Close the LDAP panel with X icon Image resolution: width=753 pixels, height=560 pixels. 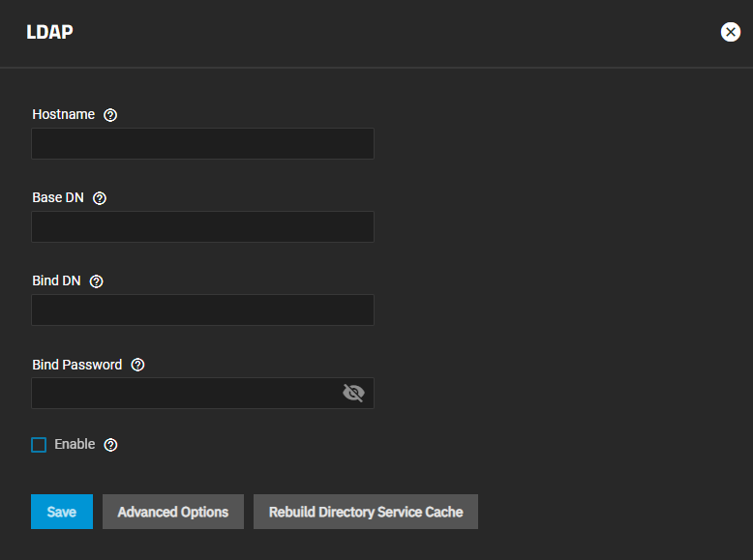click(x=731, y=32)
